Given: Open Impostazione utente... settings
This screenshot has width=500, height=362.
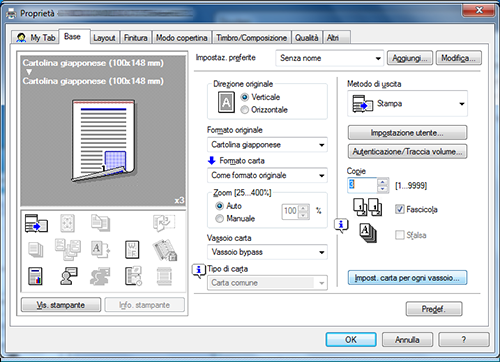Looking at the screenshot, I should 407,133.
